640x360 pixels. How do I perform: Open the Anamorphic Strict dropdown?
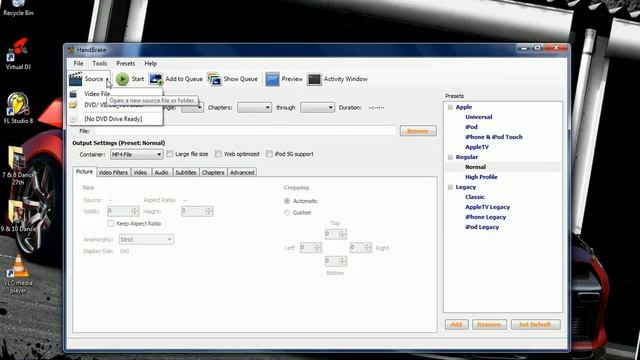click(x=146, y=239)
